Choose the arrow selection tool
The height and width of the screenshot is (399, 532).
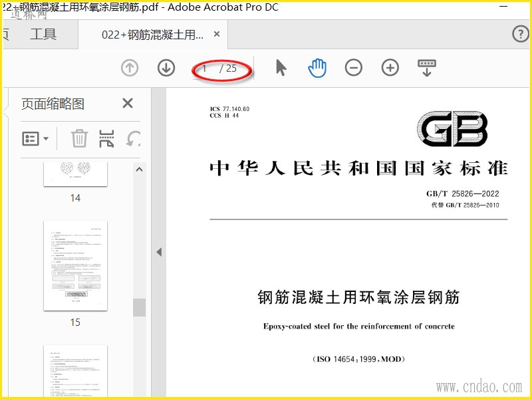[281, 68]
